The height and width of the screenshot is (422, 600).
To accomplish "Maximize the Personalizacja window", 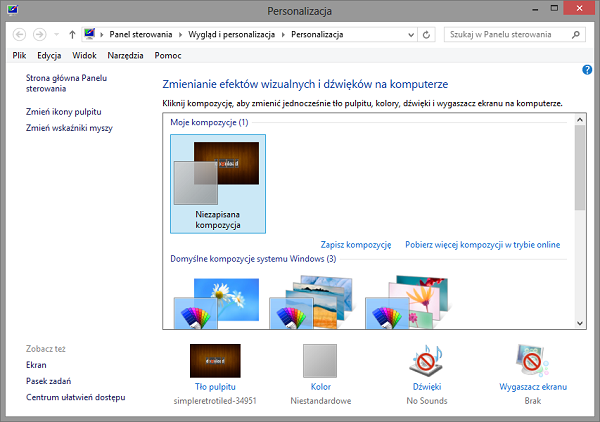I will click(x=554, y=8).
